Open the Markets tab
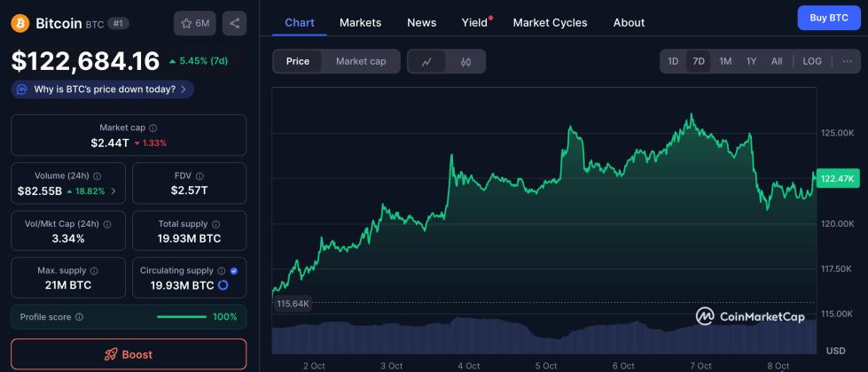This screenshot has width=868, height=372. 360,22
